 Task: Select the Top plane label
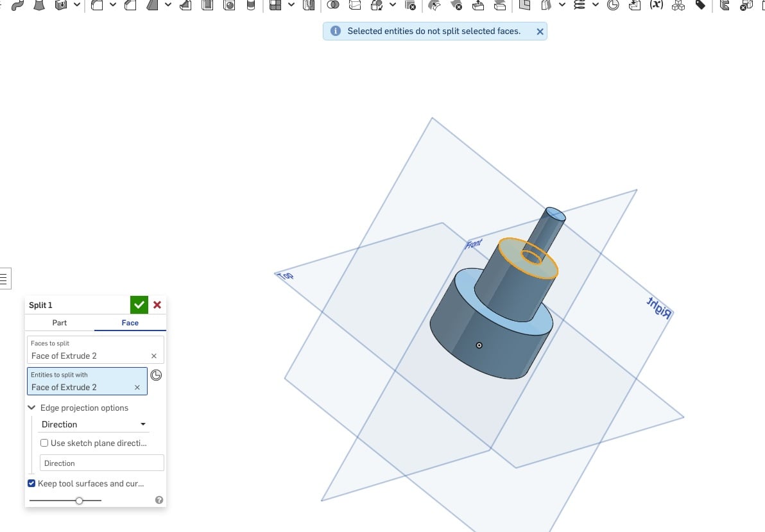click(x=286, y=276)
